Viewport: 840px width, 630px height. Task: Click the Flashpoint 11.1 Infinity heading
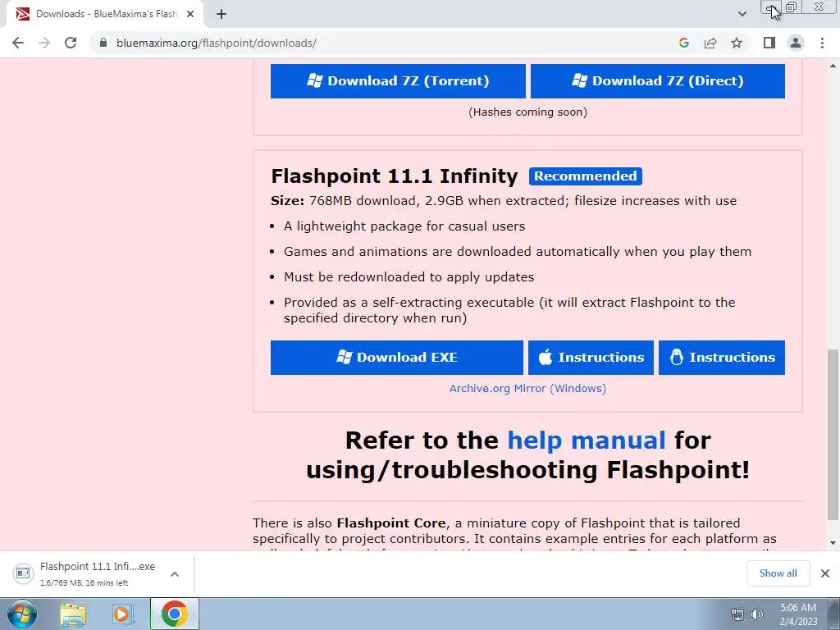tap(395, 176)
